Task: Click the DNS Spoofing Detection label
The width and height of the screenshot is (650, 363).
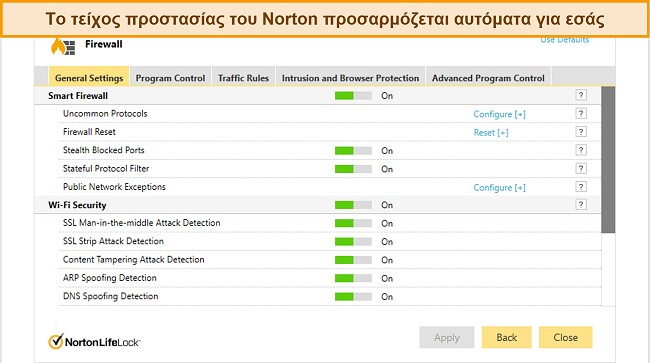Action: point(111,296)
